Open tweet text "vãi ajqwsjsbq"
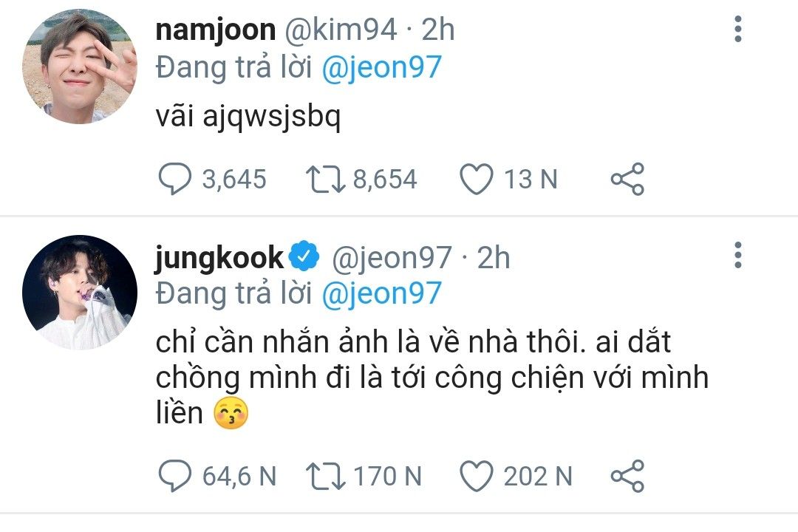 (248, 117)
